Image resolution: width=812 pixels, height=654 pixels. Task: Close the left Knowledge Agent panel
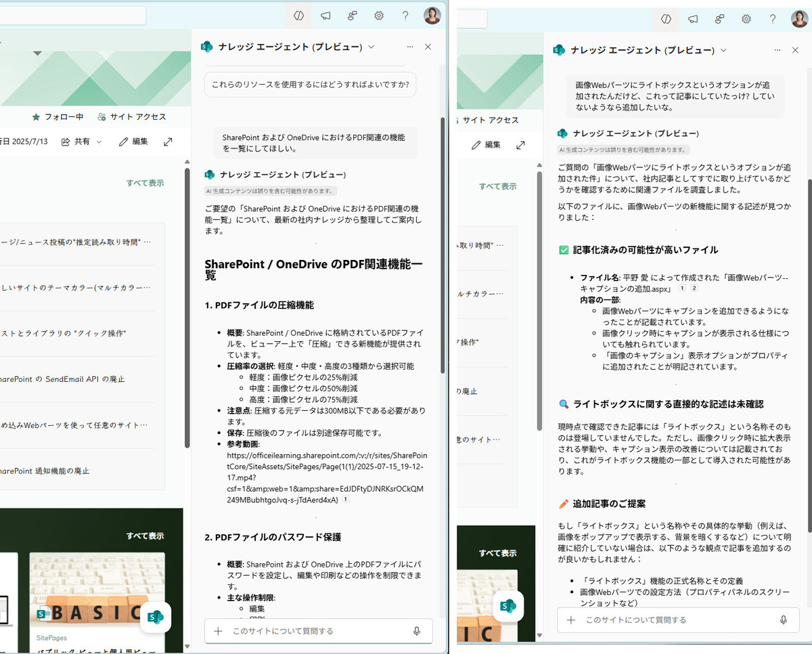[x=428, y=47]
